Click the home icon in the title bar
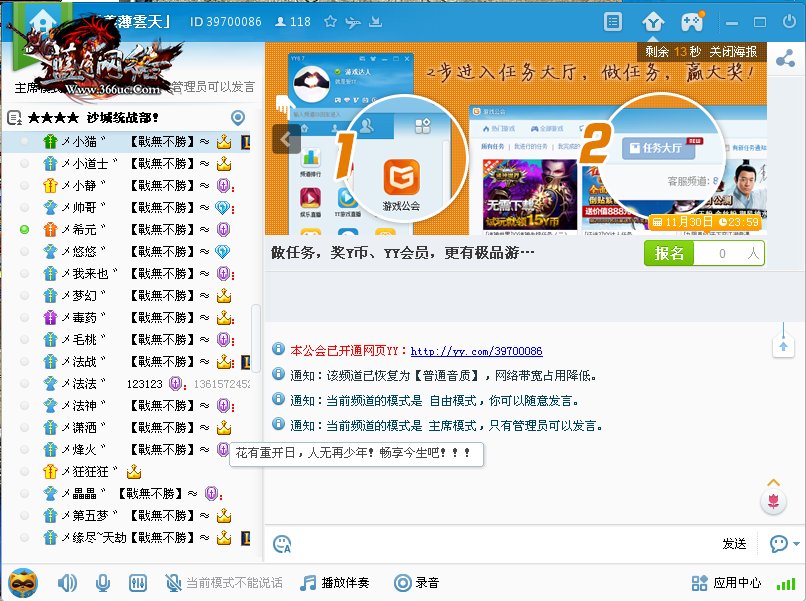 [x=42, y=21]
